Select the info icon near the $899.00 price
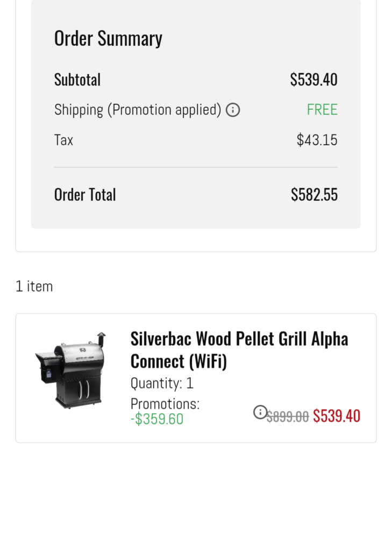392x551 pixels. 260,412
